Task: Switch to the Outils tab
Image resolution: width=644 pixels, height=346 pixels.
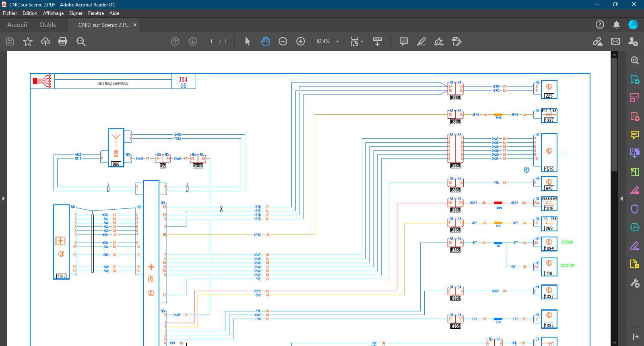Action: 47,25
